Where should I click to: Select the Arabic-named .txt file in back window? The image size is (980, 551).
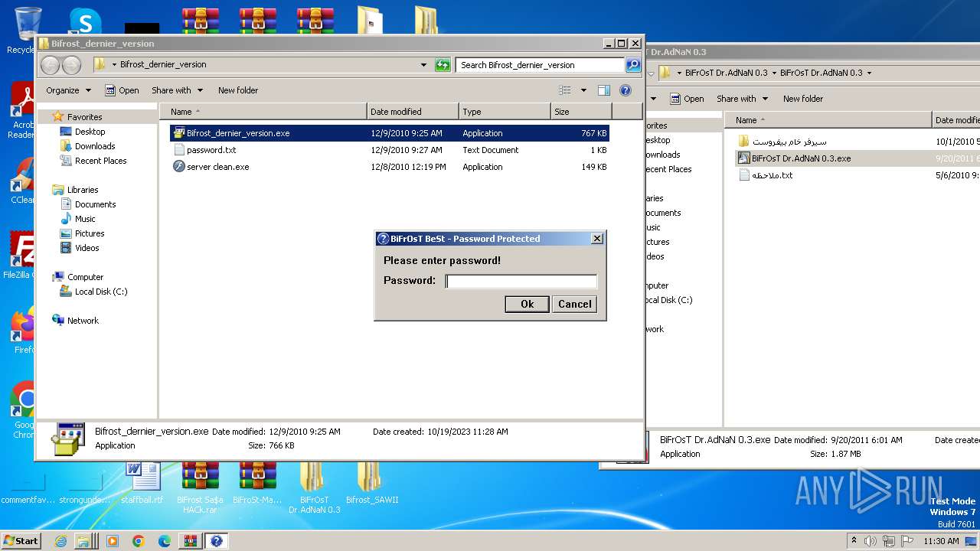(773, 175)
